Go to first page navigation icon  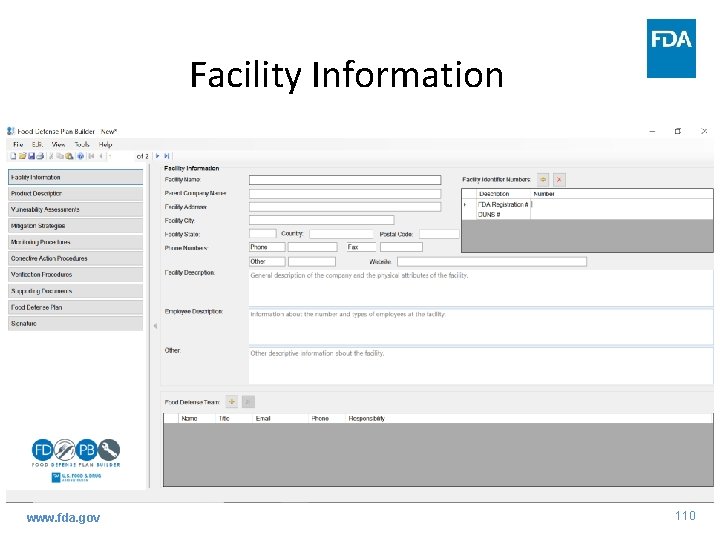91,156
